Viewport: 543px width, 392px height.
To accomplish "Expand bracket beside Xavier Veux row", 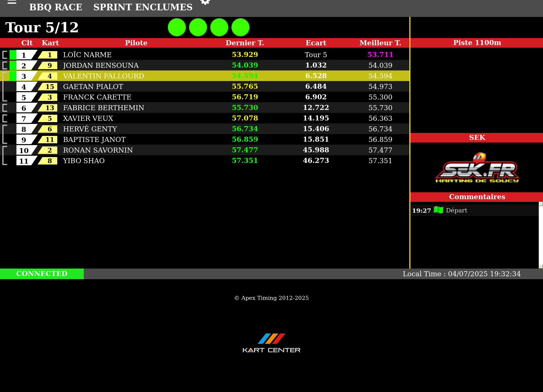I will click(5, 118).
